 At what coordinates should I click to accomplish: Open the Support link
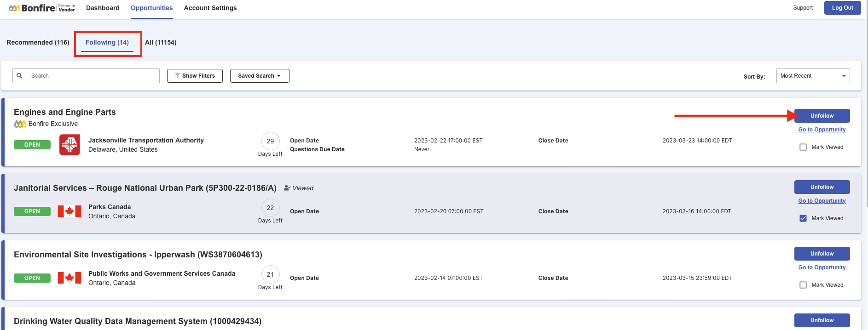coord(803,8)
